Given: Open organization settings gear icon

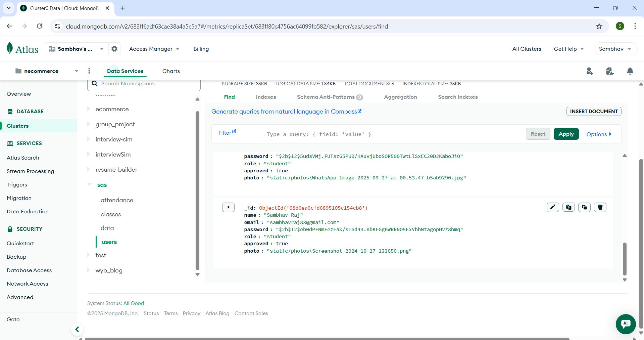Looking at the screenshot, I should [x=114, y=49].
